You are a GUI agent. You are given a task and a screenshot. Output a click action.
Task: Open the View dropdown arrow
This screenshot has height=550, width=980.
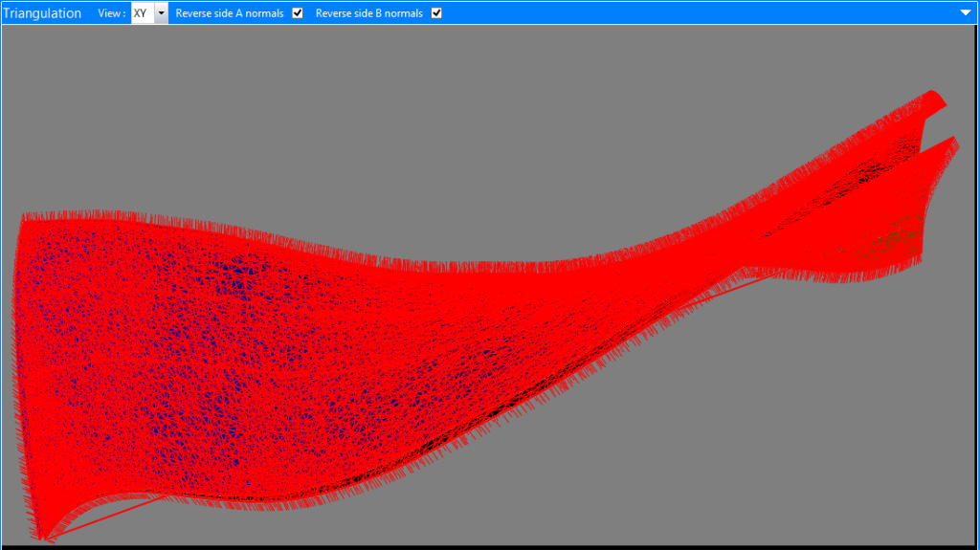(161, 13)
